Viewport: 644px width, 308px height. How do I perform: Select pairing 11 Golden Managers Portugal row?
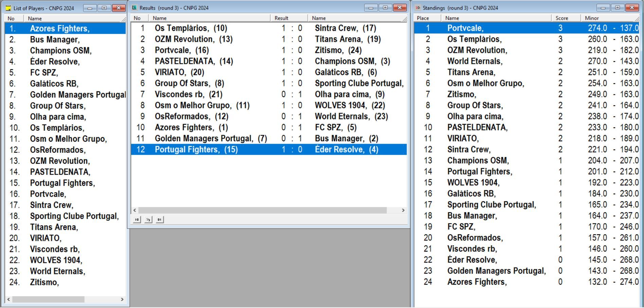click(269, 138)
